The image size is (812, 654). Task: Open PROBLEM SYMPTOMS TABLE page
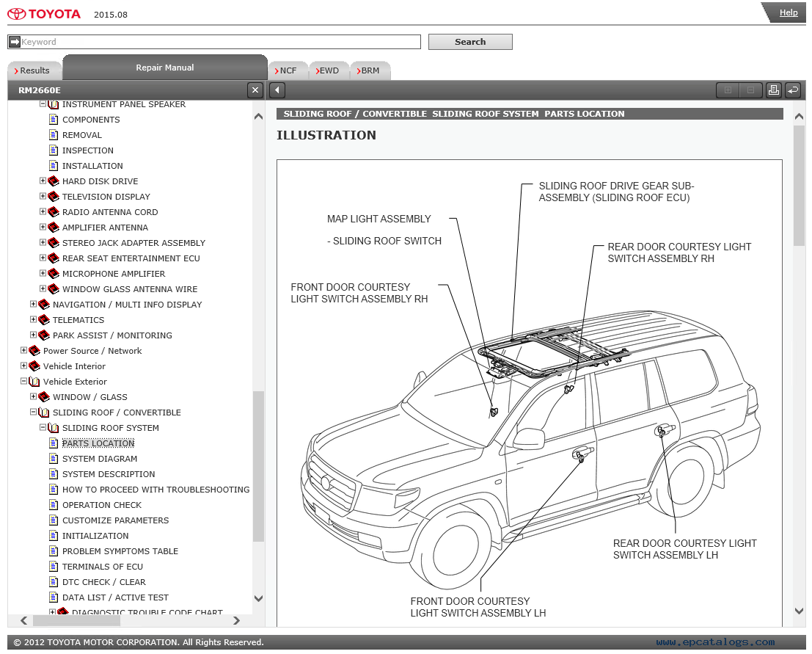click(120, 551)
